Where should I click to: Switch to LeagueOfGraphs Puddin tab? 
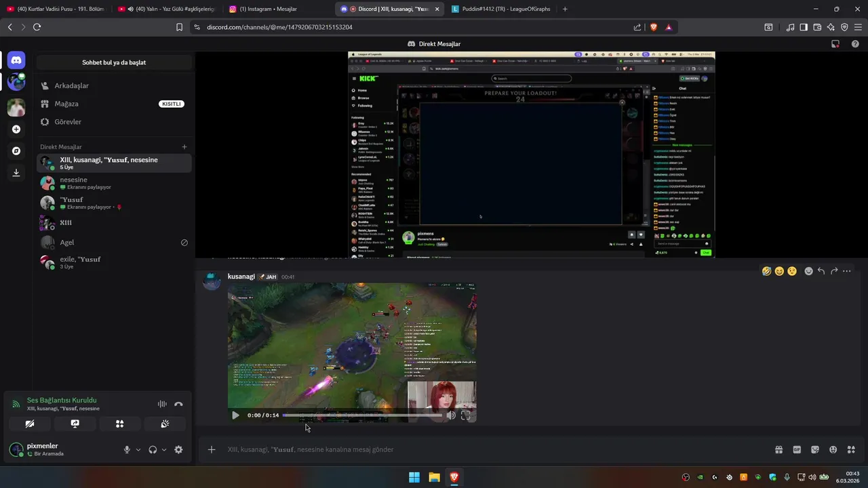coord(502,9)
